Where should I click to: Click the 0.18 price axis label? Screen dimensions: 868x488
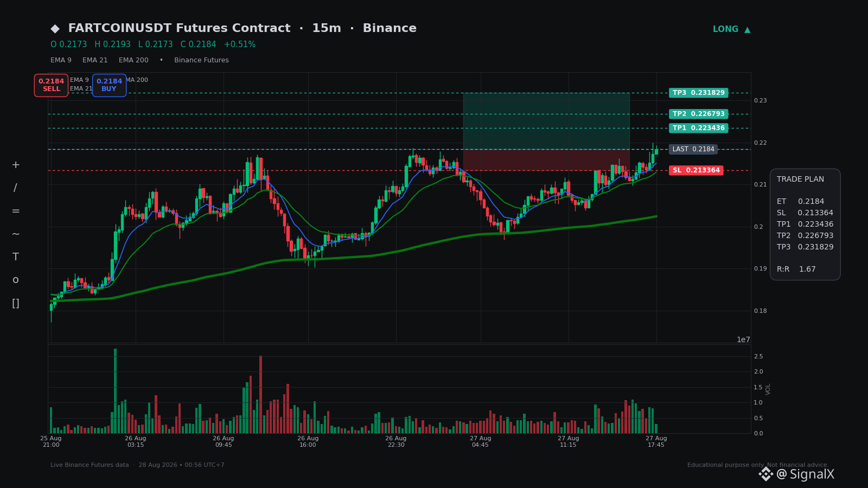760,311
